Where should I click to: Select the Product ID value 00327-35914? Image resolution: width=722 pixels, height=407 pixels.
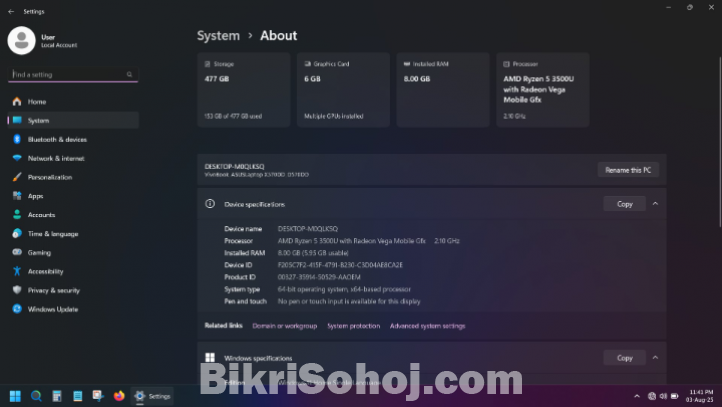319,277
